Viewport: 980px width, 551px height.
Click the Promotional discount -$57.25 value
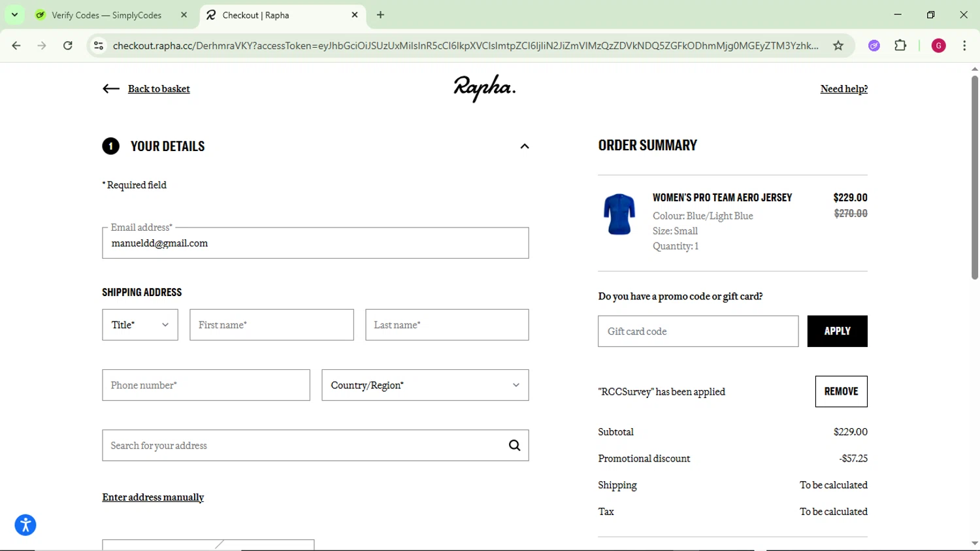pos(853,459)
